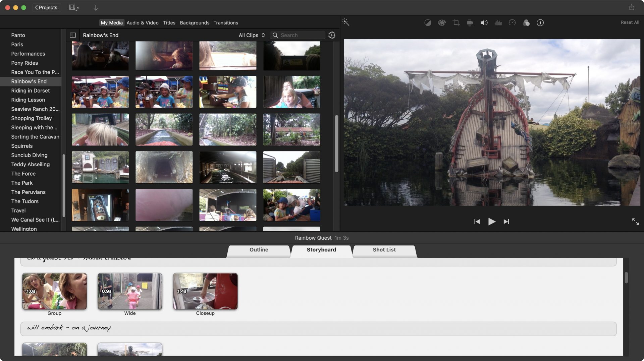Play the Rainbow's End preview video
Image resolution: width=644 pixels, height=361 pixels.
pyautogui.click(x=492, y=222)
